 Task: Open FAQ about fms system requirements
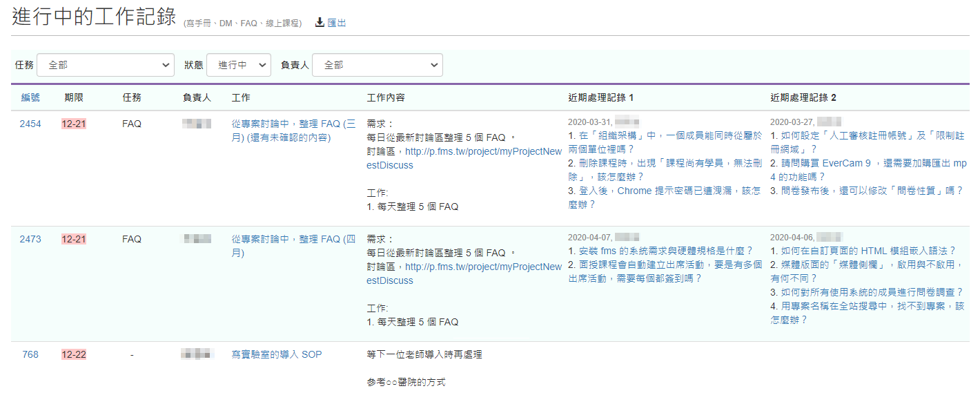[x=660, y=251]
